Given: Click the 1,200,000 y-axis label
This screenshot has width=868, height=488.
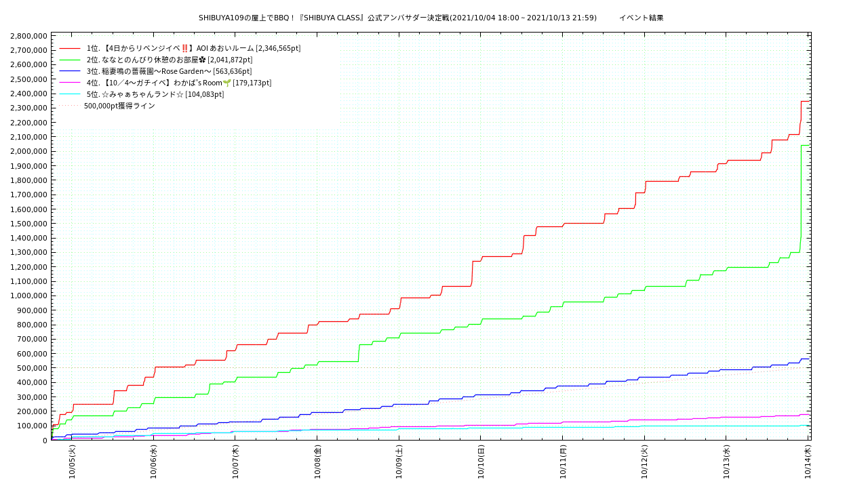Looking at the screenshot, I should [x=29, y=267].
